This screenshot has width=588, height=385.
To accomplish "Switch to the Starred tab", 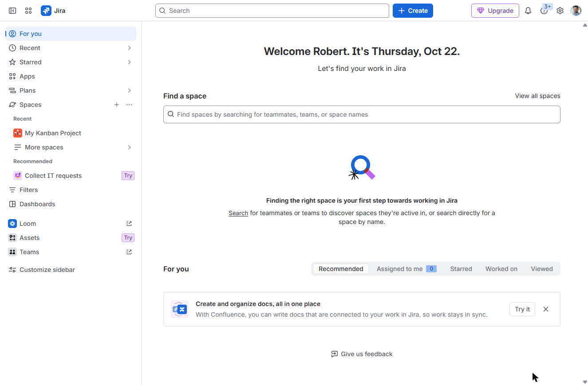I will coord(461,269).
